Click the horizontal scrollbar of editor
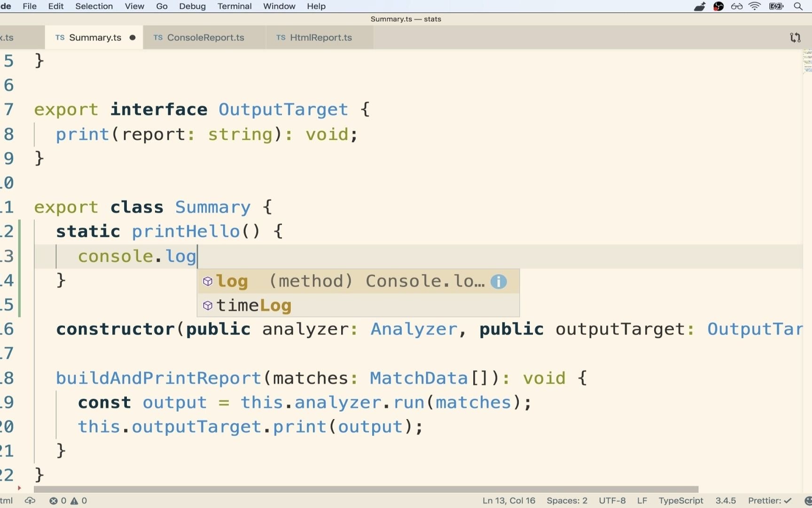The width and height of the screenshot is (812, 508). 366,489
